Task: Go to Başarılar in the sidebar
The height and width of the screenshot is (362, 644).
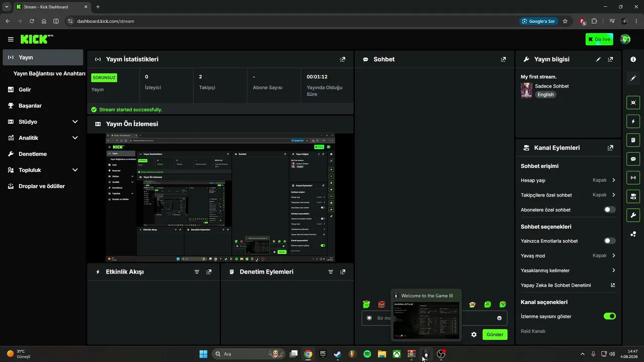Action: tap(43, 106)
